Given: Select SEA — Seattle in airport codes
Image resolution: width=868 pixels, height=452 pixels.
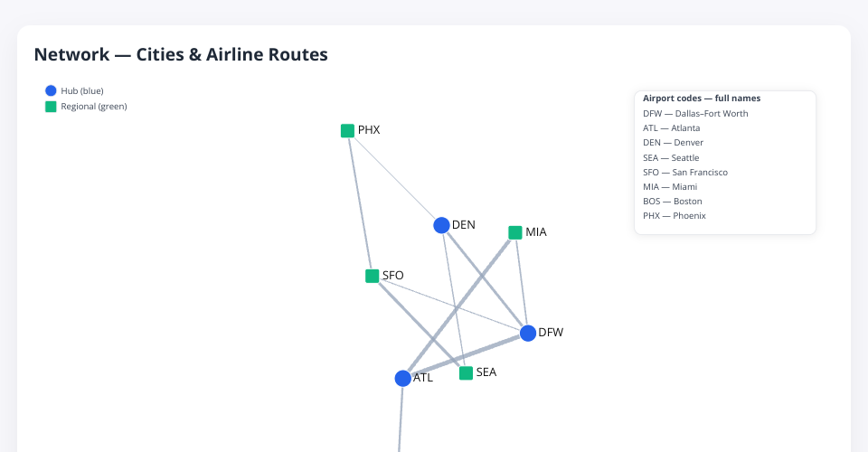Looking at the screenshot, I should (671, 157).
